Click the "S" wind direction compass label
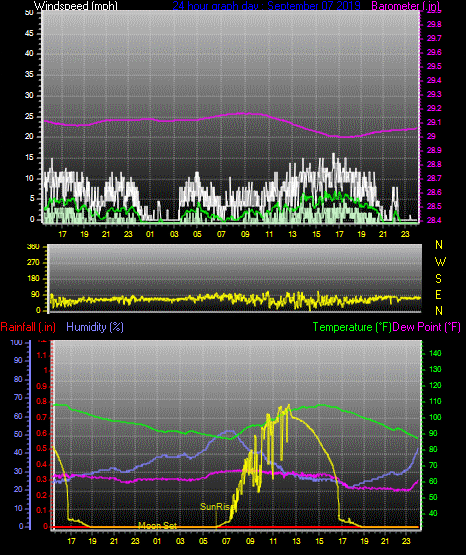This screenshot has height=555, width=466. click(438, 279)
